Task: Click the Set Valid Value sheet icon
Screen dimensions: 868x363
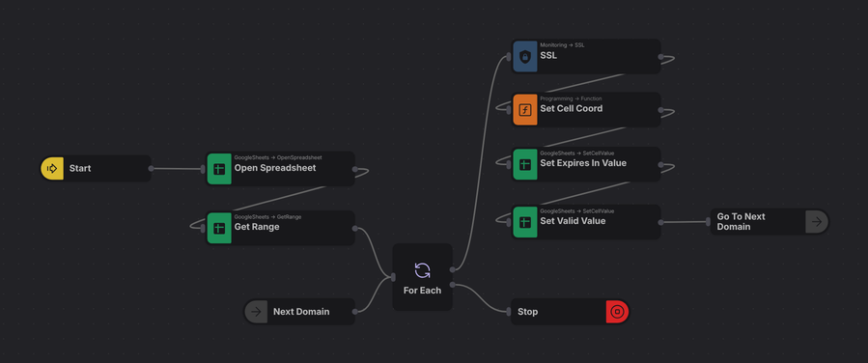Action: [x=525, y=222]
